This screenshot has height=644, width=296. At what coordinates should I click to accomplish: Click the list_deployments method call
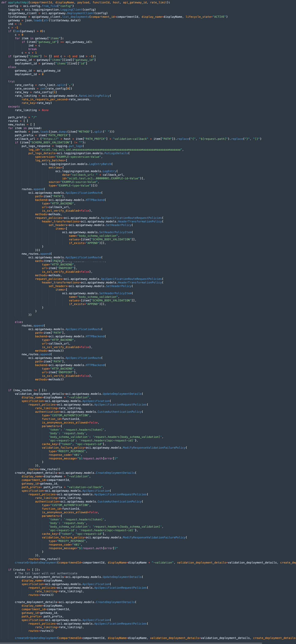75,17
